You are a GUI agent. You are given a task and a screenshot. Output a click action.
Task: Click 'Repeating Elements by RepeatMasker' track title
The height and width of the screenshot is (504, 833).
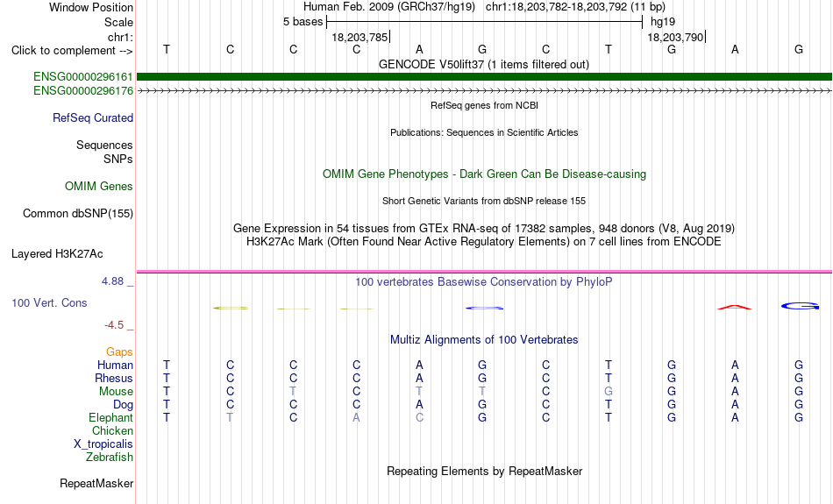(x=485, y=472)
